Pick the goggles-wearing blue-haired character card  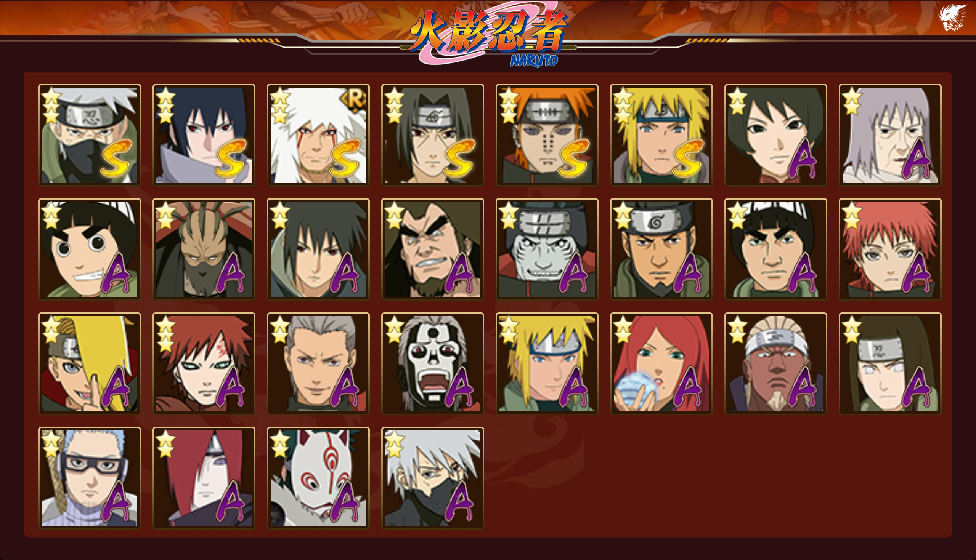click(x=89, y=478)
